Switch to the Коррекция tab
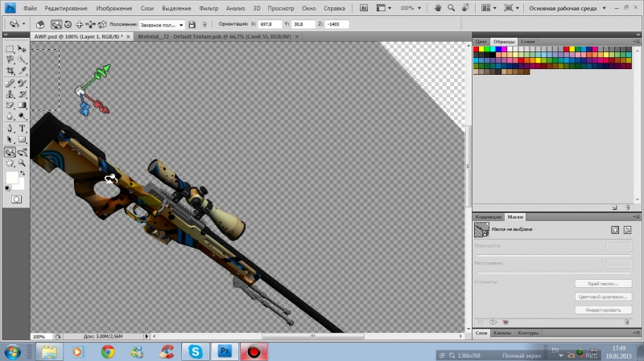The image size is (644, 361). coord(489,216)
